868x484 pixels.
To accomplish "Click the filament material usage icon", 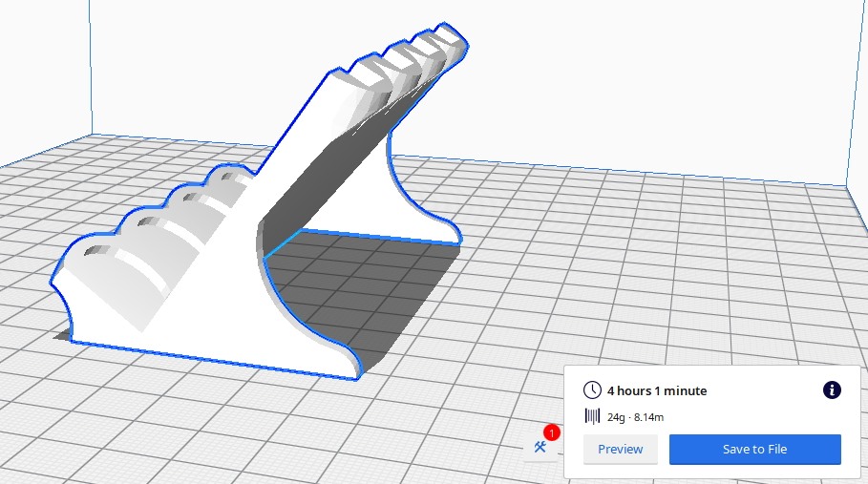I will pos(592,416).
